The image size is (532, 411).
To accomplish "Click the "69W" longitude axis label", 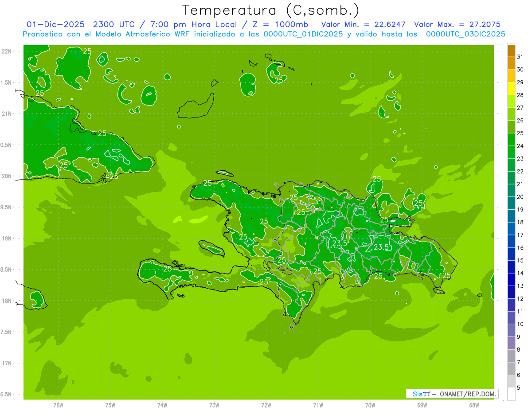I will (x=422, y=405).
